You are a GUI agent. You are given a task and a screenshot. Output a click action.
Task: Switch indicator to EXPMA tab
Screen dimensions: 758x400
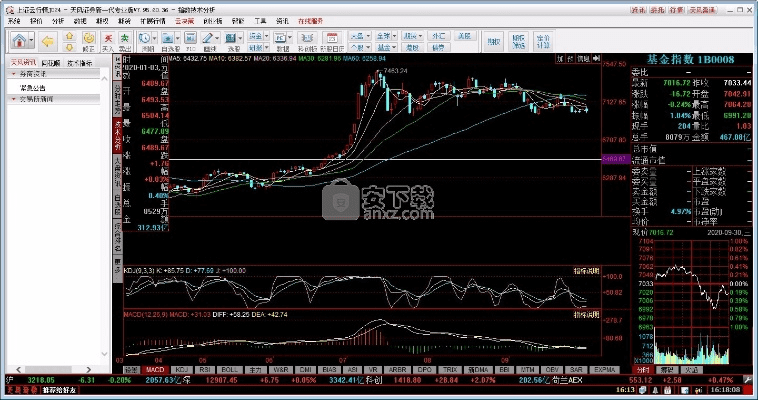click(x=606, y=369)
